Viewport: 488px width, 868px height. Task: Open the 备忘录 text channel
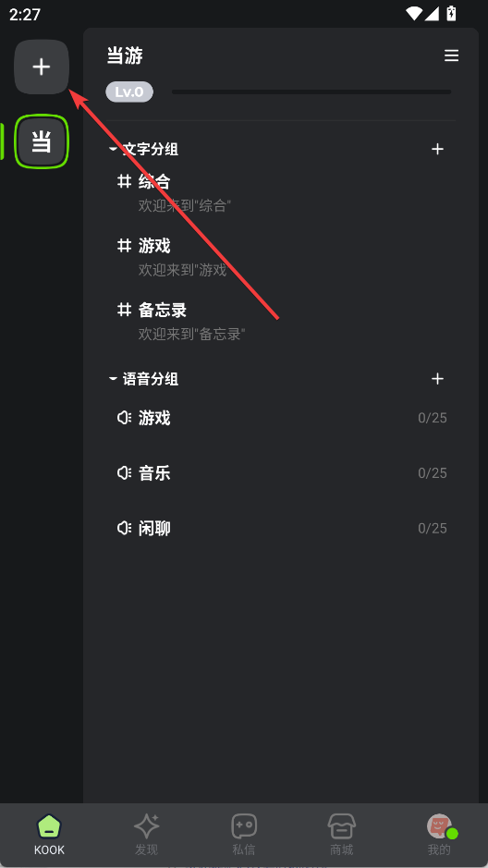(281, 322)
